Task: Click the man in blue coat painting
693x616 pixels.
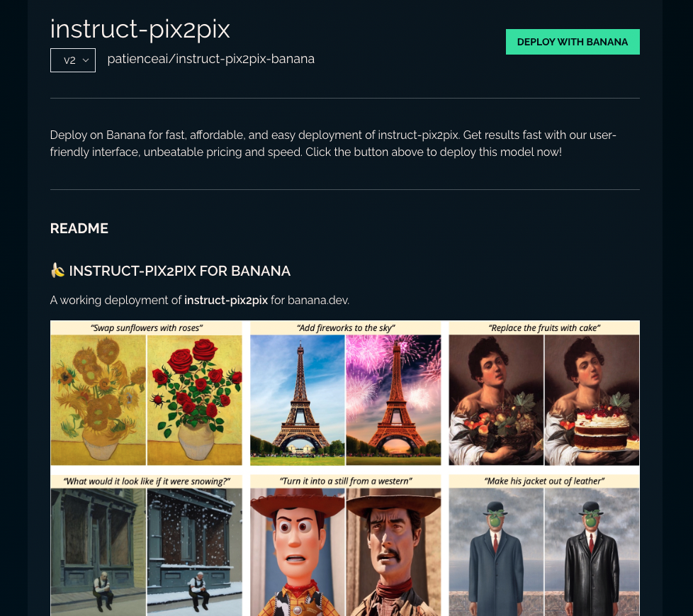Action: [496, 552]
